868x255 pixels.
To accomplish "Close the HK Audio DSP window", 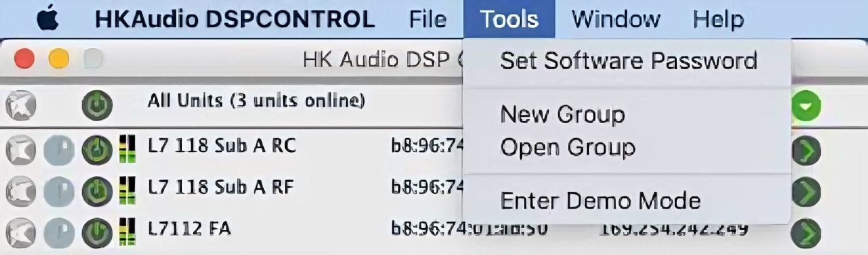I will pos(24,59).
